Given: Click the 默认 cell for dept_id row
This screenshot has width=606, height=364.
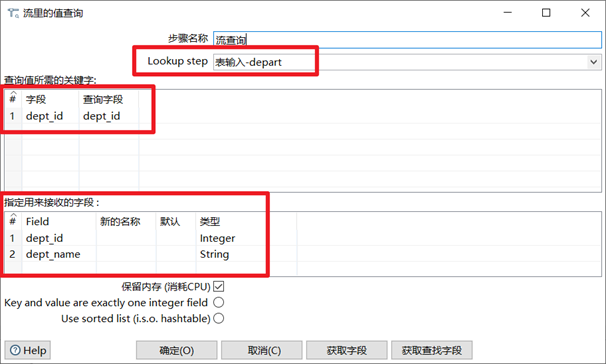Looking at the screenshot, I should tap(176, 238).
